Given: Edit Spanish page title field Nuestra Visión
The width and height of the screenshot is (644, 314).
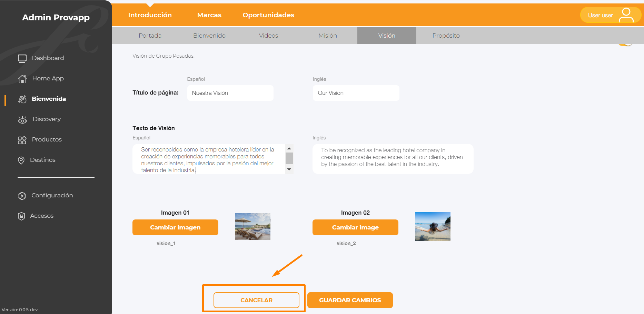Looking at the screenshot, I should point(230,93).
